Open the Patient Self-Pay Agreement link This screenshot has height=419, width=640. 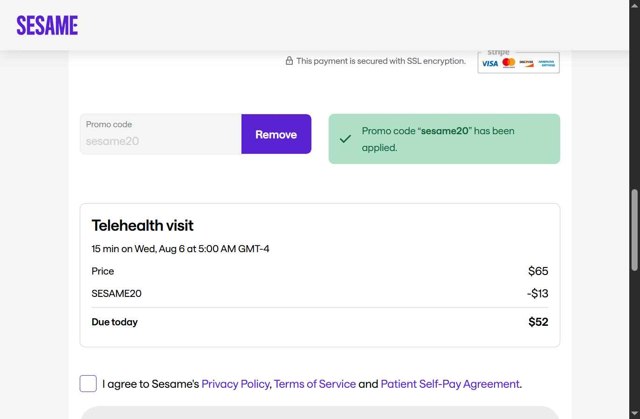(x=450, y=384)
